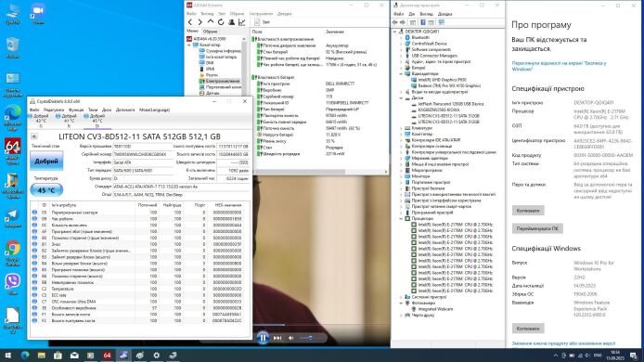
Task: Open Google Chrome desktop shortcut
Action: (x=13, y=253)
